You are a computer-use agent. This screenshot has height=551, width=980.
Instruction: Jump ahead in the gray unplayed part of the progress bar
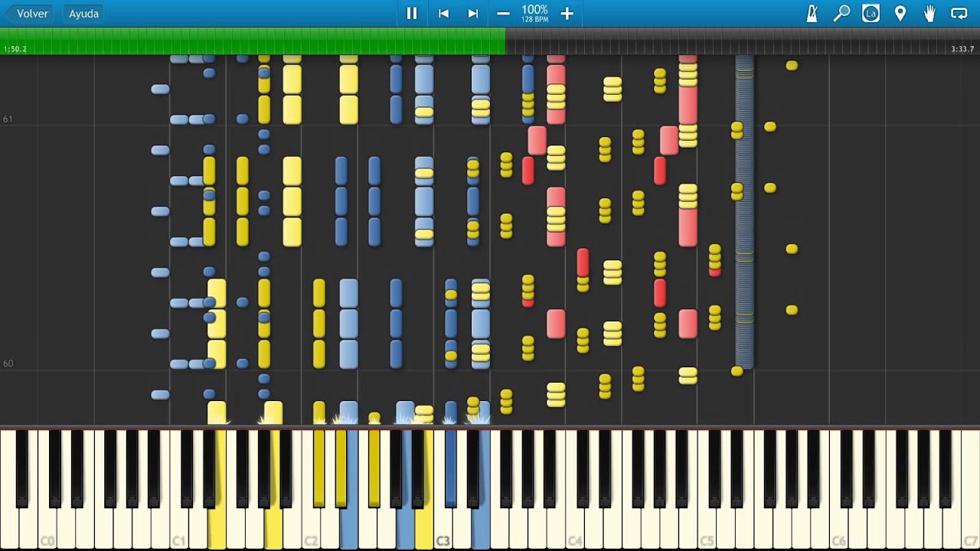tap(743, 41)
